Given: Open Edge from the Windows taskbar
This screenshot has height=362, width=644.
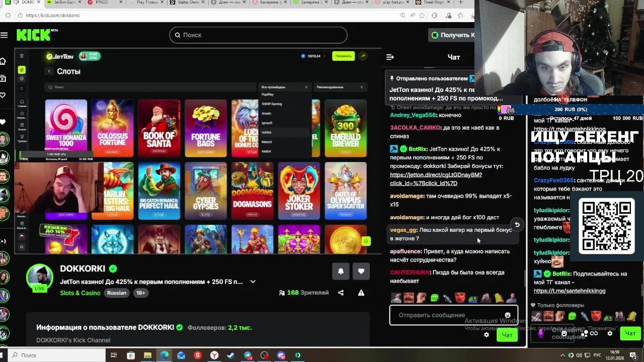Looking at the screenshot, I should click(165, 355).
